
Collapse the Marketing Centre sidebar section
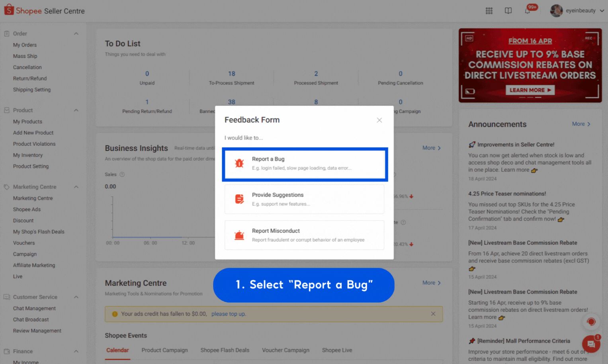(76, 187)
